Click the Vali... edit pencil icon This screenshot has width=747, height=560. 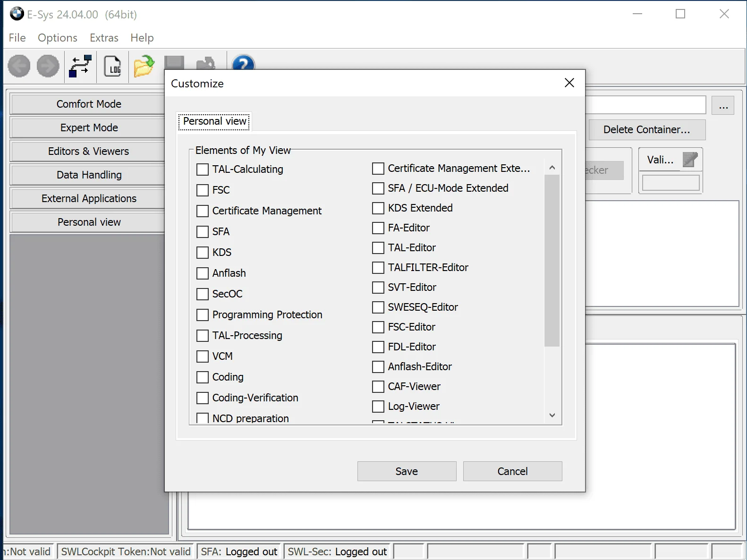(x=690, y=160)
